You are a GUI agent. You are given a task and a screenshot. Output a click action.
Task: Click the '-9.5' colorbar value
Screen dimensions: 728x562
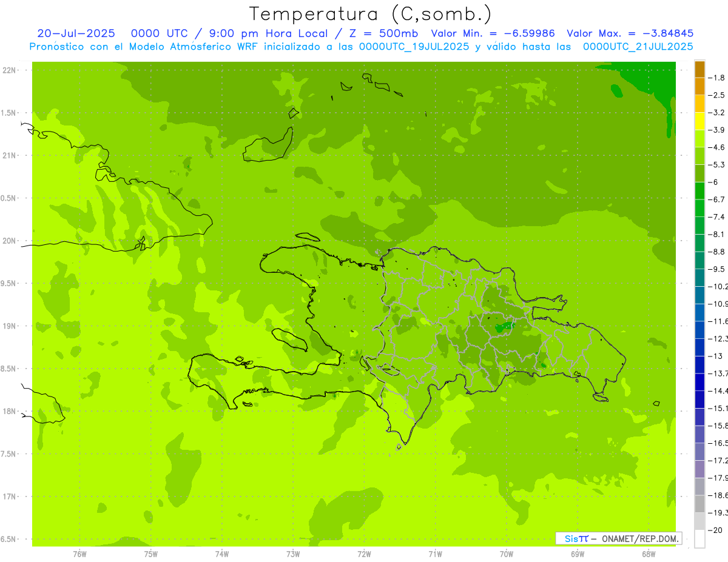pos(716,269)
